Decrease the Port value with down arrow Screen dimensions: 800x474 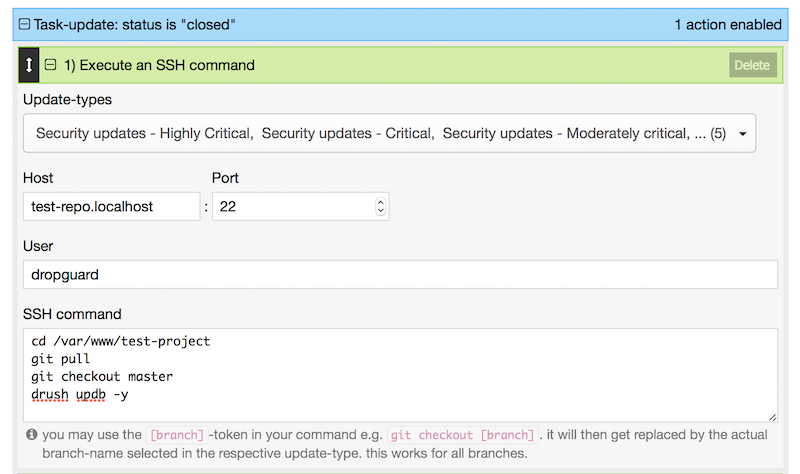coord(380,211)
